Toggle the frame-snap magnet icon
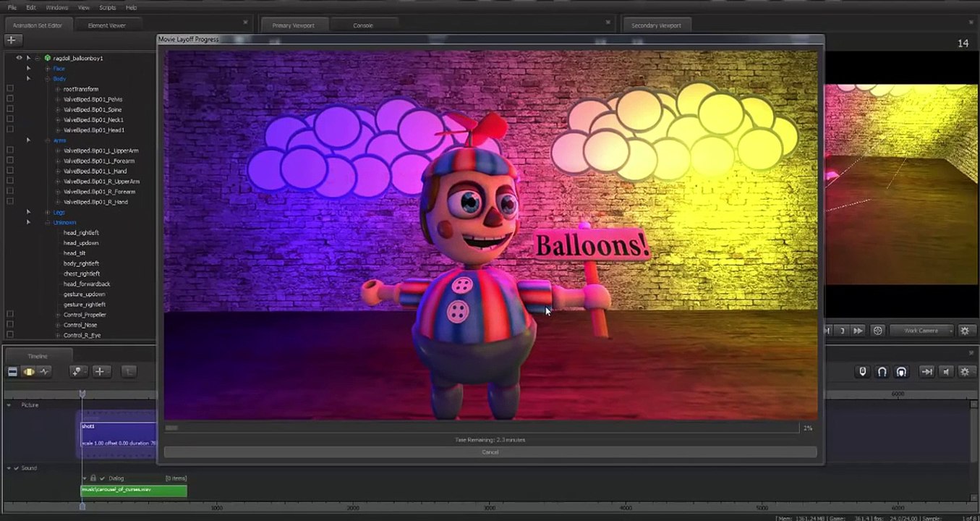This screenshot has height=521, width=980. pyautogui.click(x=901, y=371)
